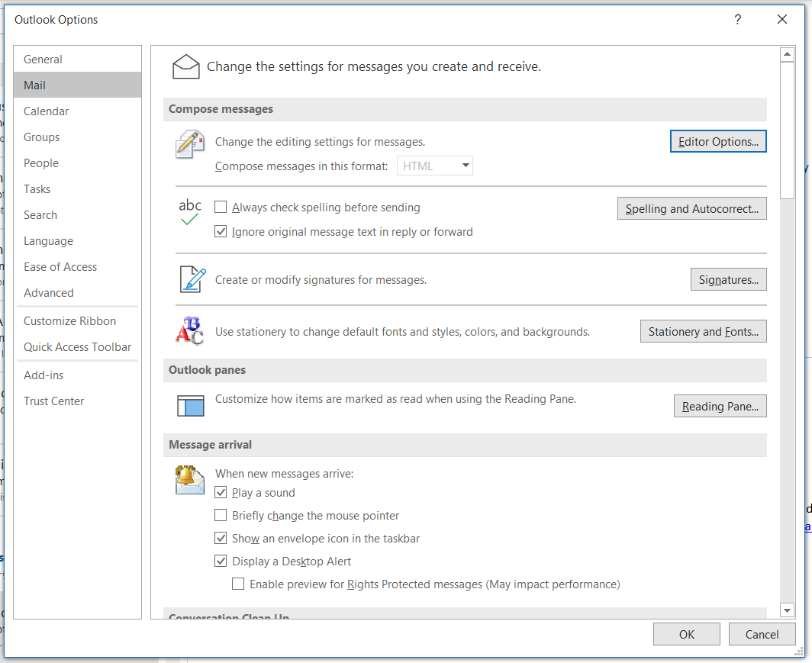Open Customize Ribbon settings
812x663 pixels.
tap(77, 320)
